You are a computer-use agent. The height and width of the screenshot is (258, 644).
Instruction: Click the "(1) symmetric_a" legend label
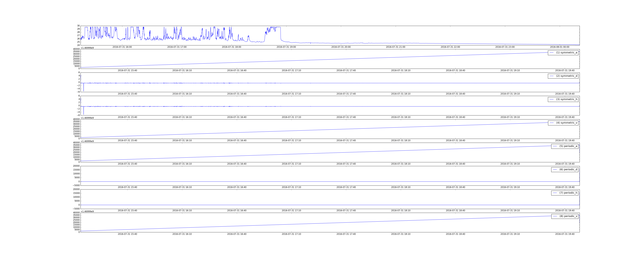[x=566, y=53]
